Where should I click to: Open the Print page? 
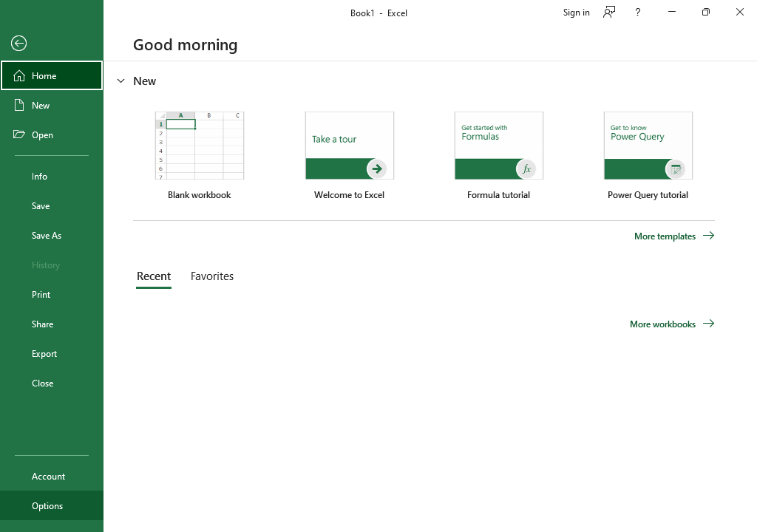(52, 295)
